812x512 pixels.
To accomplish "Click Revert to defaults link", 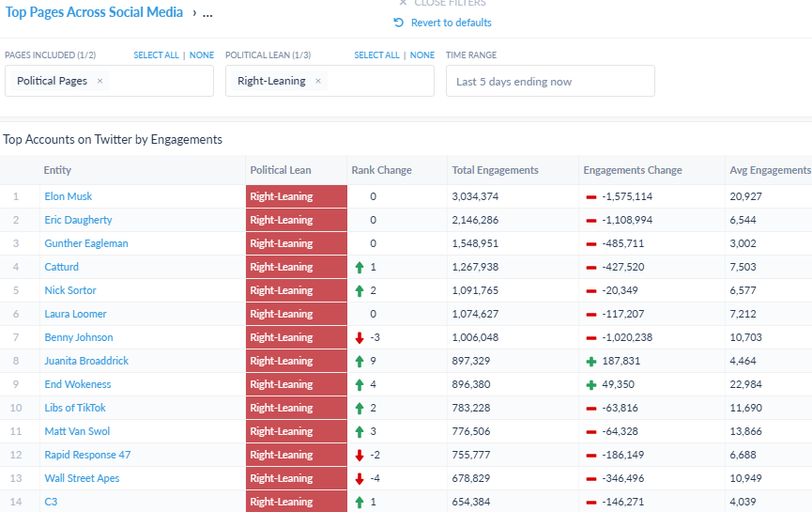I will 451,23.
